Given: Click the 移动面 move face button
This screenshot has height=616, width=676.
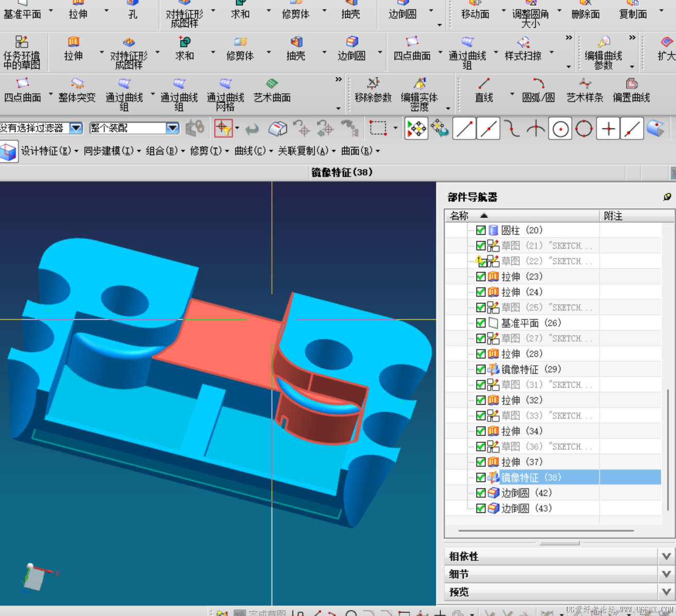Looking at the screenshot, I should tap(475, 10).
